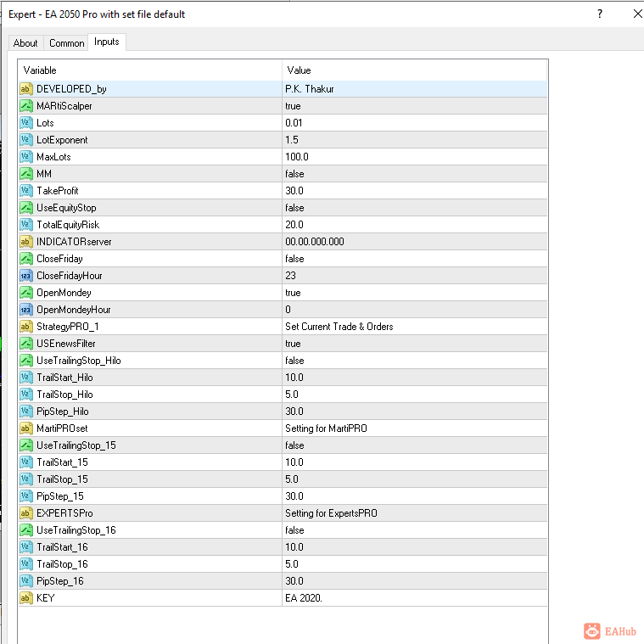Click the boolean icon beside UseTrailingStop_Hilo
Image resolution: width=644 pixels, height=644 pixels.
25,361
